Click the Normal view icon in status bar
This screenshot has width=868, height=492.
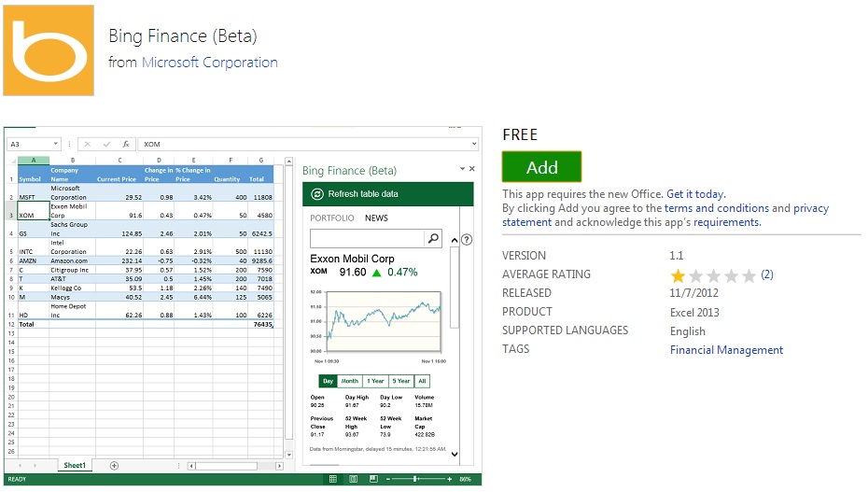click(332, 479)
